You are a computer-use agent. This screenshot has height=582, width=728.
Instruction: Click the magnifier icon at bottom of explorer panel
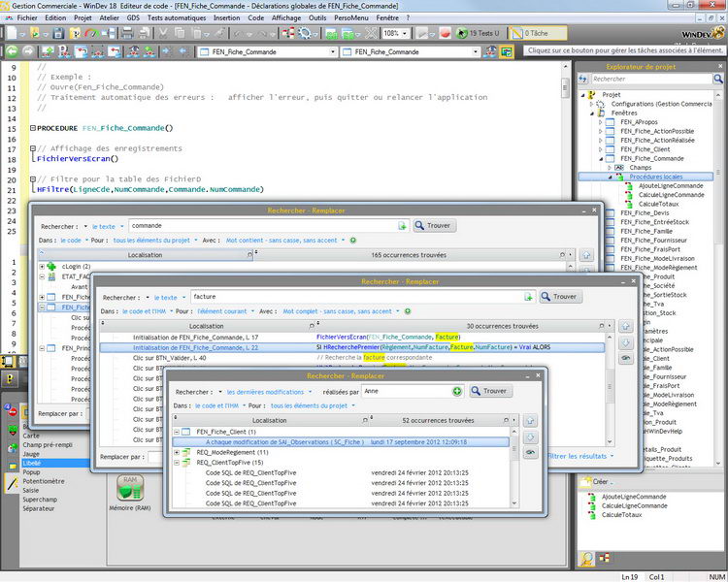587,559
